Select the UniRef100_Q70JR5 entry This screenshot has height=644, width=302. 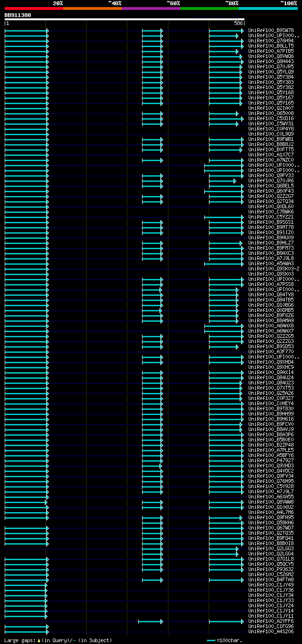tap(271, 66)
